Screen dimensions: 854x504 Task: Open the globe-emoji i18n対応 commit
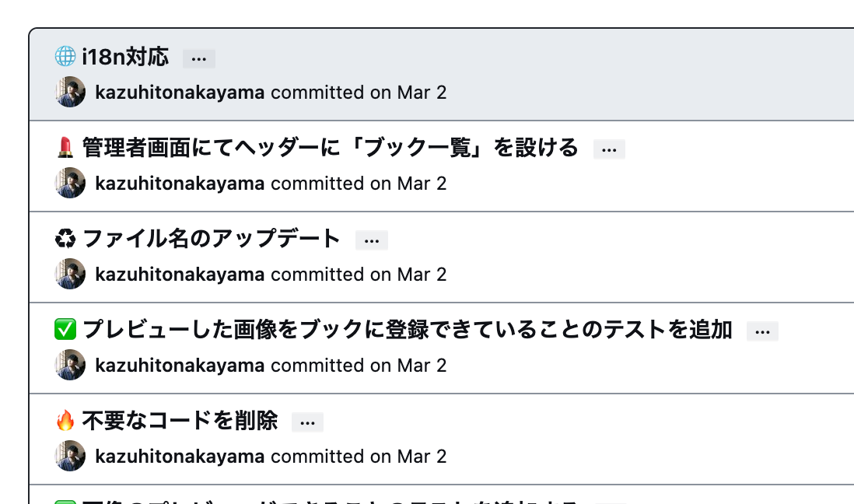124,58
